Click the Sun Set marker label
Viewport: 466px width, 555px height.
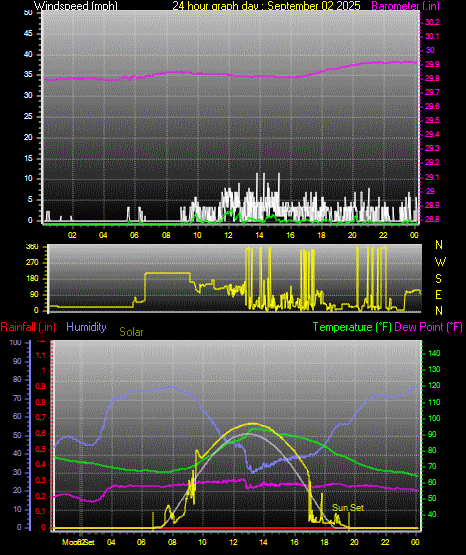pyautogui.click(x=348, y=508)
